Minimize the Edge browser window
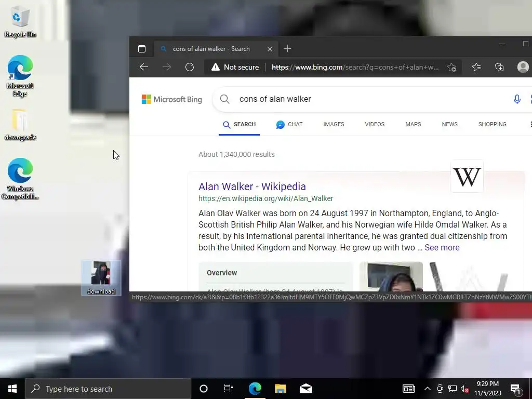The width and height of the screenshot is (532, 399). coord(502,44)
